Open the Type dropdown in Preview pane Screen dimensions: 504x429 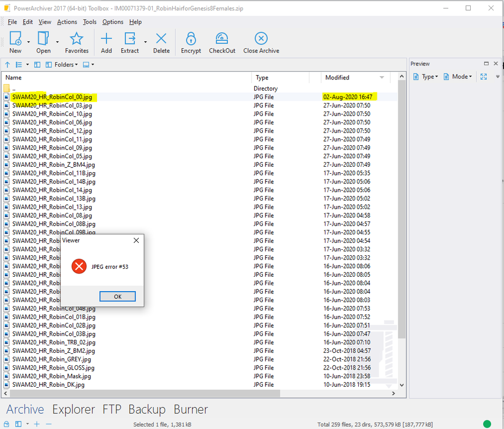pyautogui.click(x=426, y=77)
